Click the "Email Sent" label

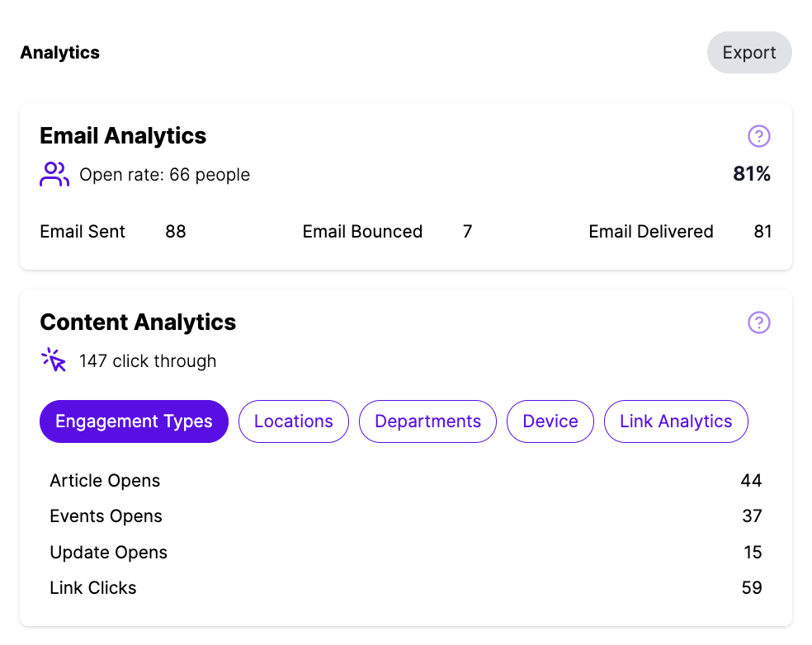pos(83,232)
